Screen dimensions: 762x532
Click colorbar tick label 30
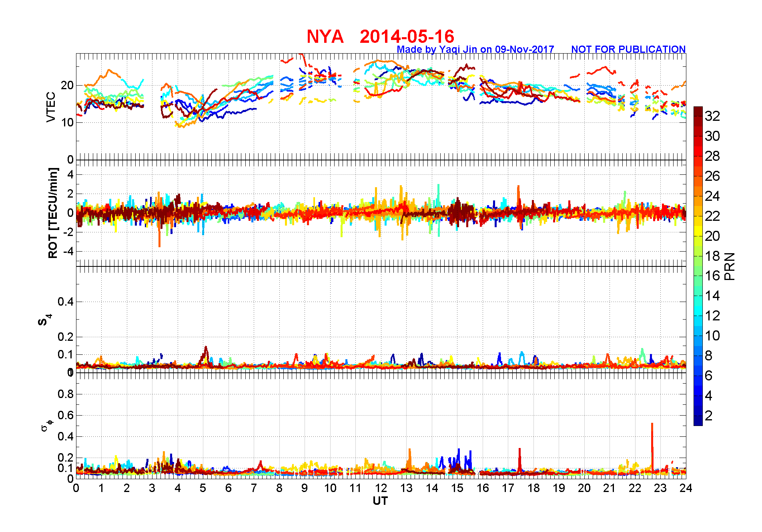(x=712, y=136)
